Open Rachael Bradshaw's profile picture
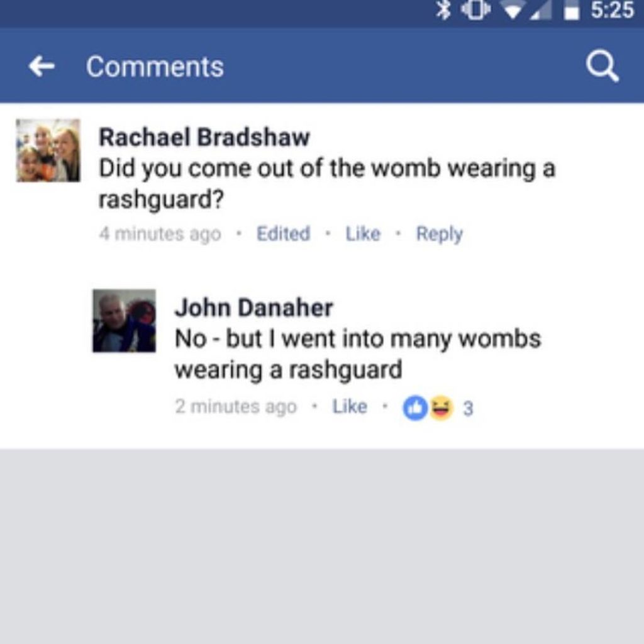Image resolution: width=644 pixels, height=644 pixels. [48, 150]
